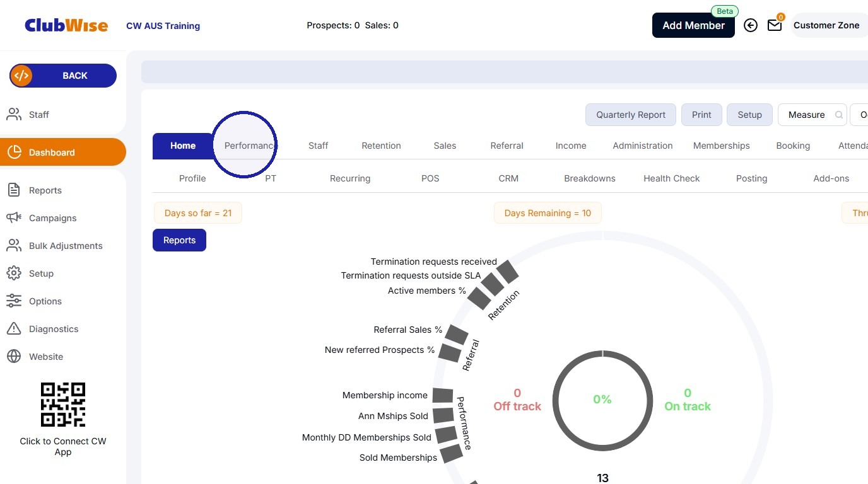Screen dimensions: 868x484
Task: Click the Options sliders icon
Action: tap(14, 301)
